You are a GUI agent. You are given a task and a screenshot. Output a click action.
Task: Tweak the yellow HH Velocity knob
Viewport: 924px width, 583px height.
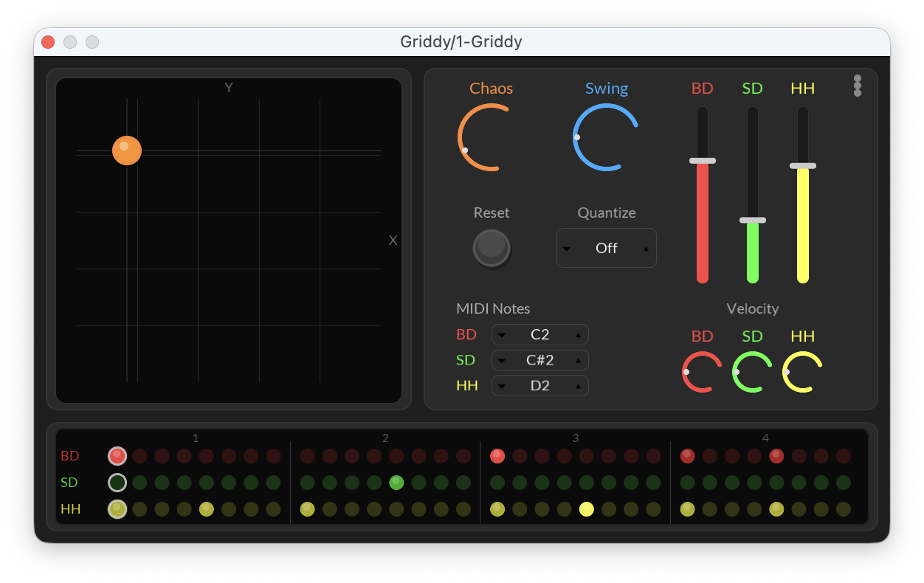coord(801,372)
